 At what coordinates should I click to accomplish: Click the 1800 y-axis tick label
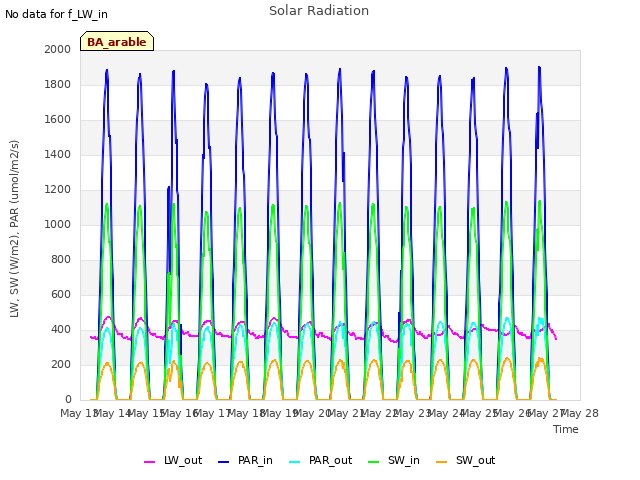[x=58, y=84]
